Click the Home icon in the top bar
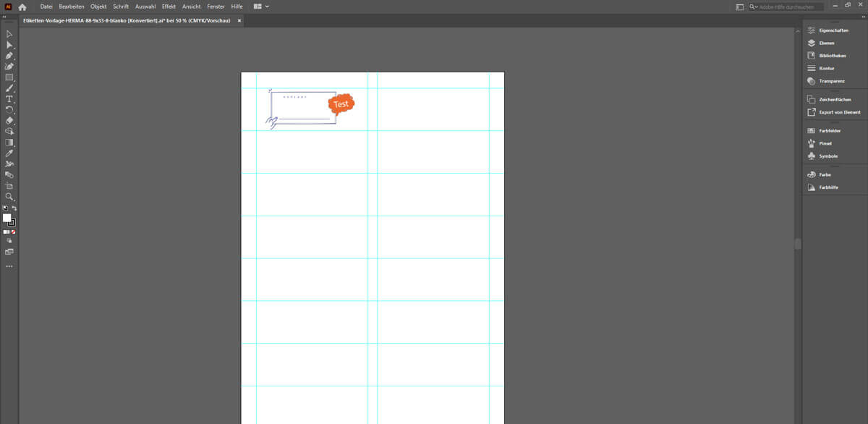This screenshot has height=424, width=868. [22, 7]
